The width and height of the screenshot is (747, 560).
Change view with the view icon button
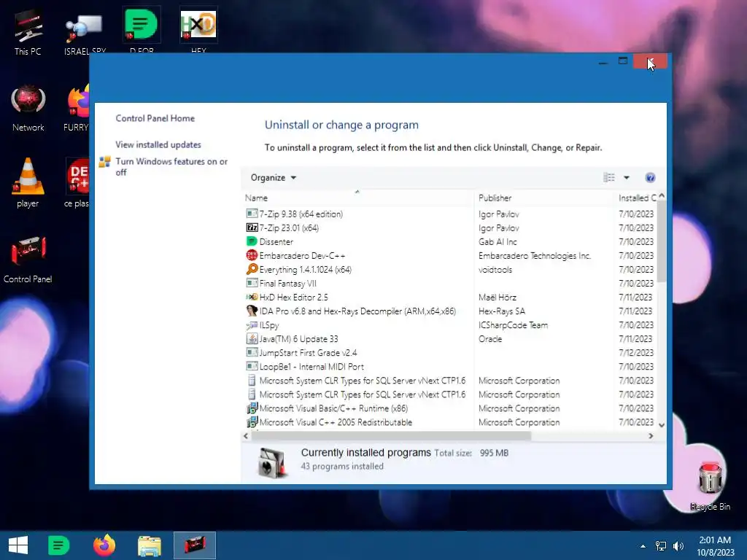[x=609, y=178]
